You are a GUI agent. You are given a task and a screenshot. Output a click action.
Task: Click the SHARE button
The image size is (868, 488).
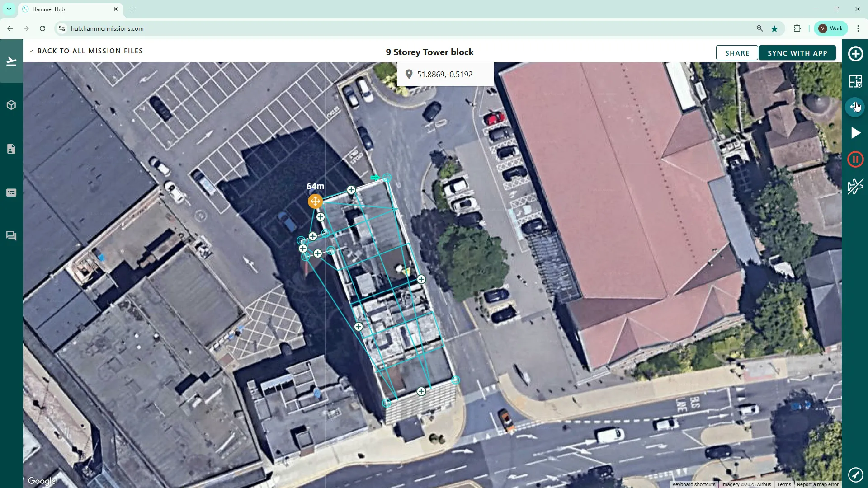[x=737, y=53]
